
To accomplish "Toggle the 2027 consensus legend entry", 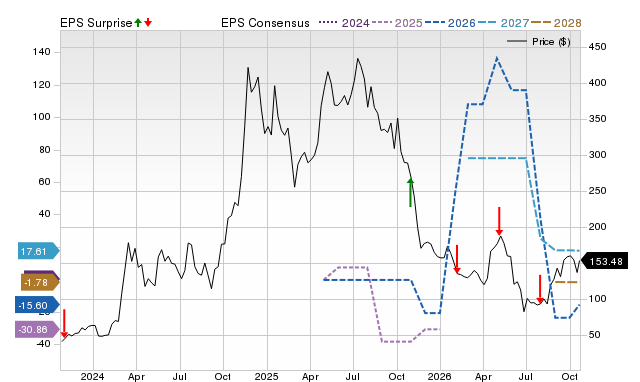I will point(503,23).
